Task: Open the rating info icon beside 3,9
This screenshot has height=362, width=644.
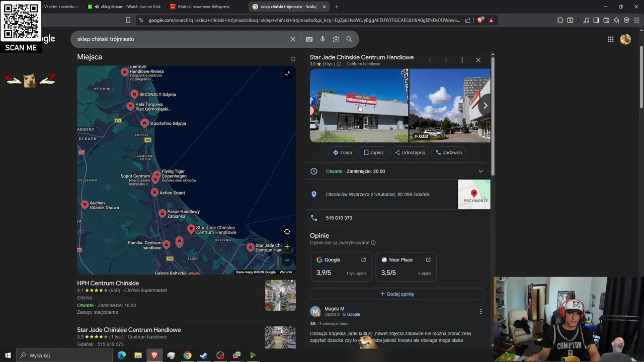Action: click(339, 64)
